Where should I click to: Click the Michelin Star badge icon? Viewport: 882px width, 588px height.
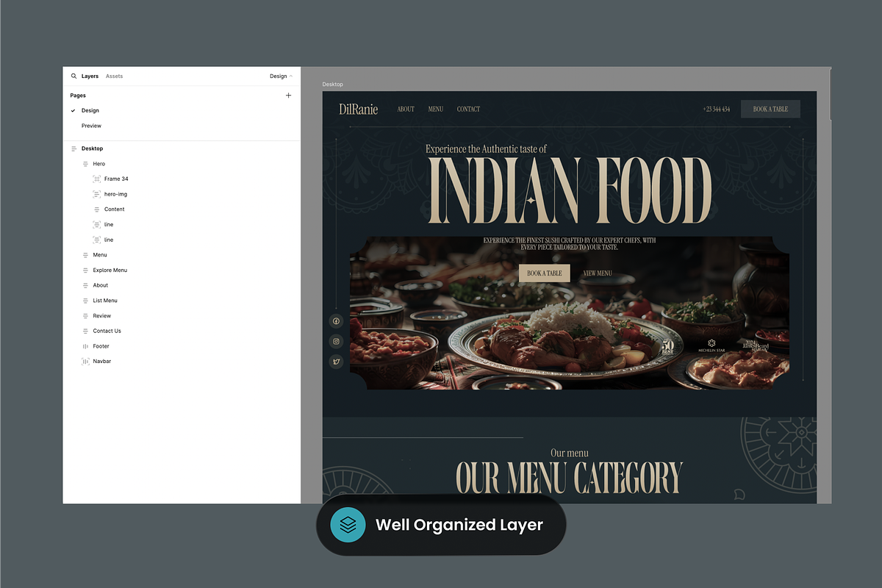[x=711, y=343]
